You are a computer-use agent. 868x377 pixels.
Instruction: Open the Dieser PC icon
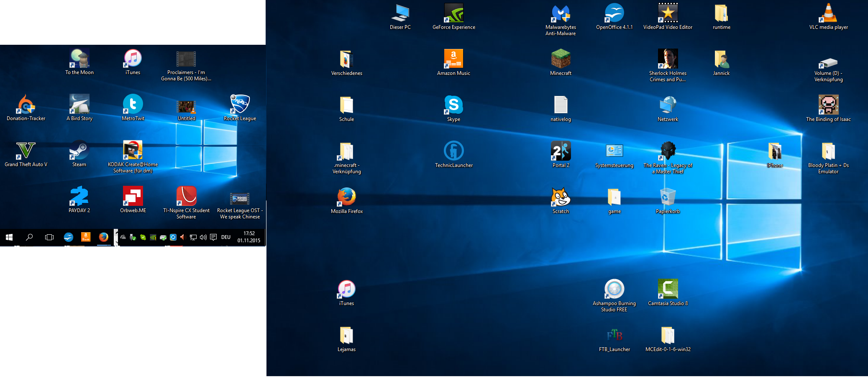click(400, 17)
